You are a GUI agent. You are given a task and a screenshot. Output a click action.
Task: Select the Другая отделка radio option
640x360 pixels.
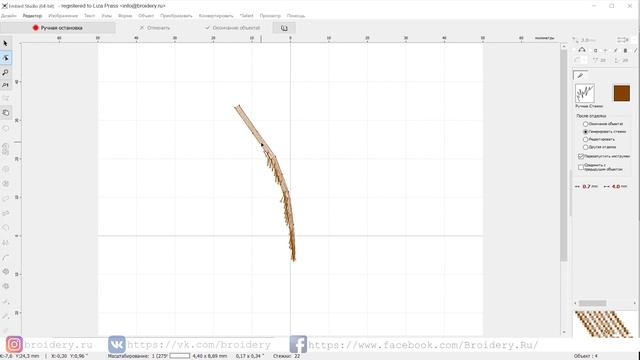click(600, 147)
